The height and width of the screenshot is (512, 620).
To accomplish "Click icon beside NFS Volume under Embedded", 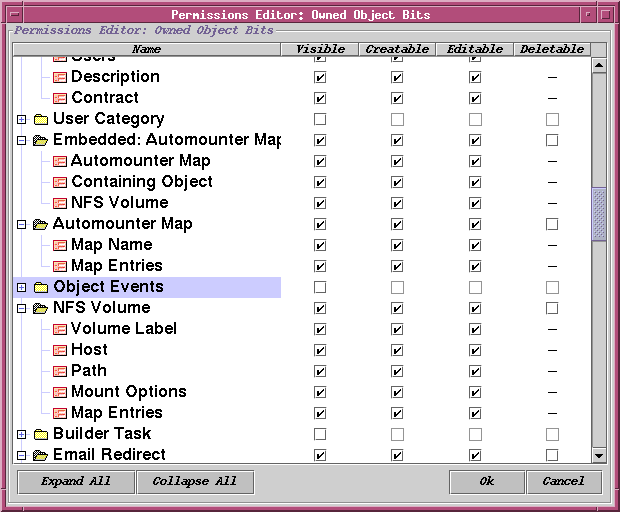I will [x=60, y=203].
